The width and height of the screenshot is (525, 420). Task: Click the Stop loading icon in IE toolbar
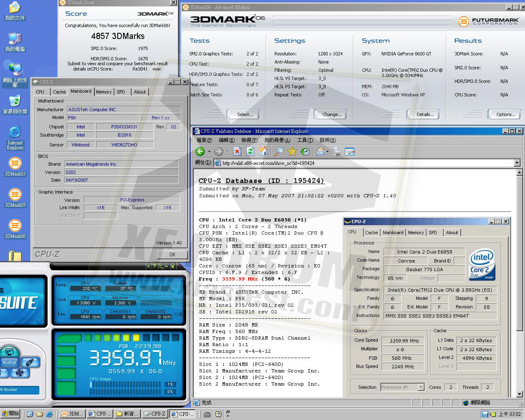tap(237, 152)
